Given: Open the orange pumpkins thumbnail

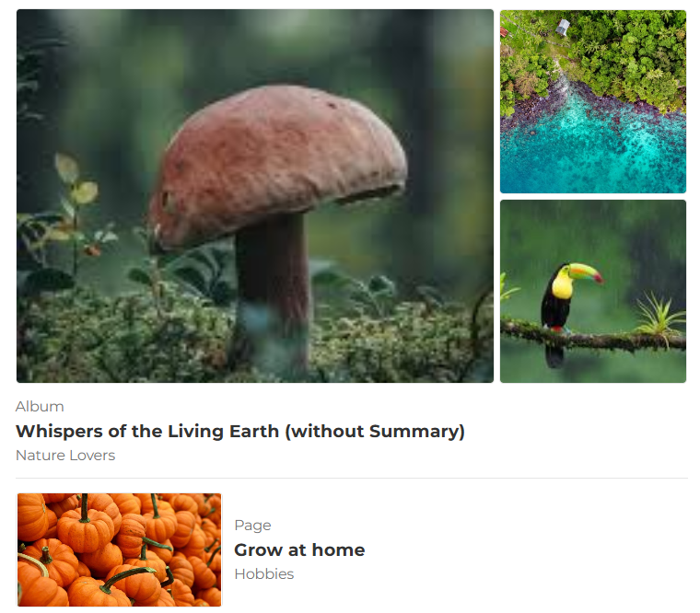Looking at the screenshot, I should click(x=119, y=549).
